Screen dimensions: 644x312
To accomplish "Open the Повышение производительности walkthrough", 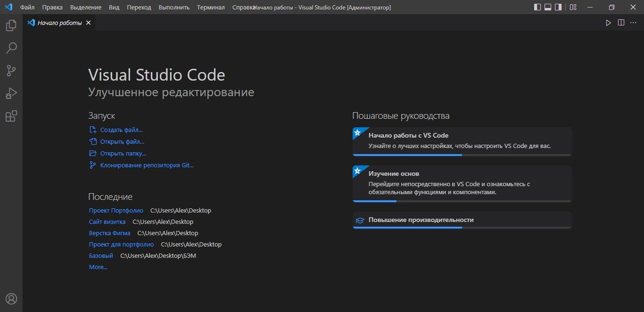I will coord(462,220).
